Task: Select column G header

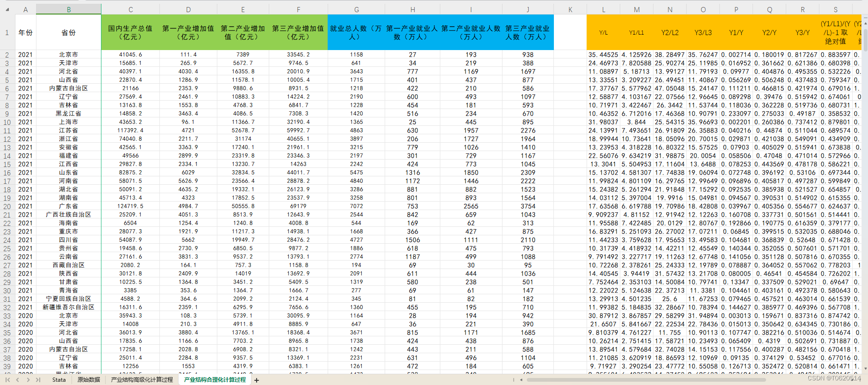Action: pyautogui.click(x=357, y=9)
